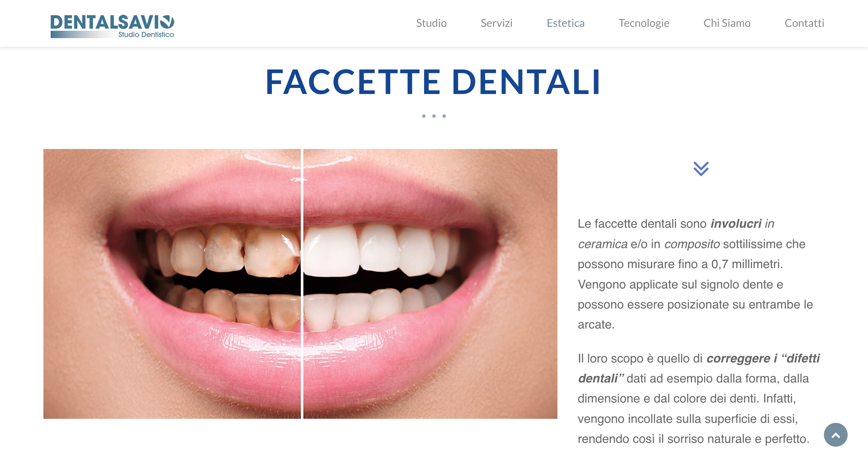868x467 pixels.
Task: Click the white veneers side of photo
Action: (430, 284)
